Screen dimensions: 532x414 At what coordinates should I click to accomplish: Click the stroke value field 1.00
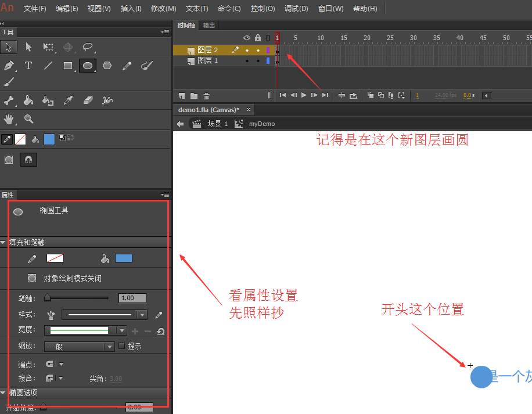(x=132, y=298)
